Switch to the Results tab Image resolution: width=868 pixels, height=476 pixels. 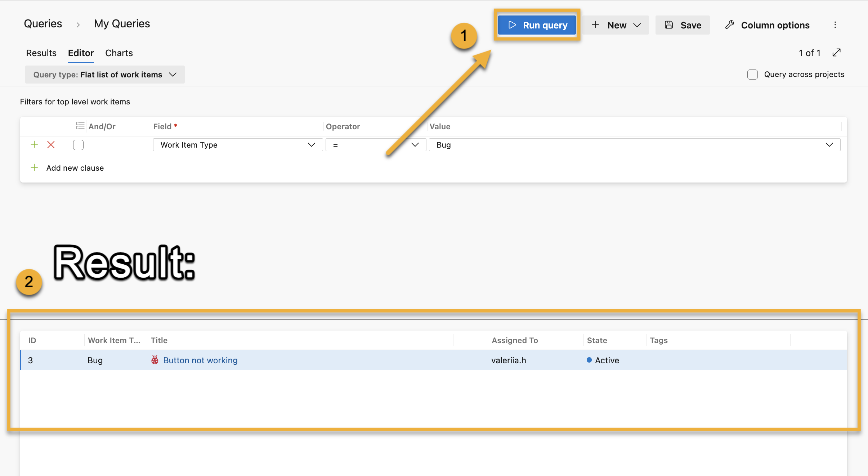coord(41,53)
